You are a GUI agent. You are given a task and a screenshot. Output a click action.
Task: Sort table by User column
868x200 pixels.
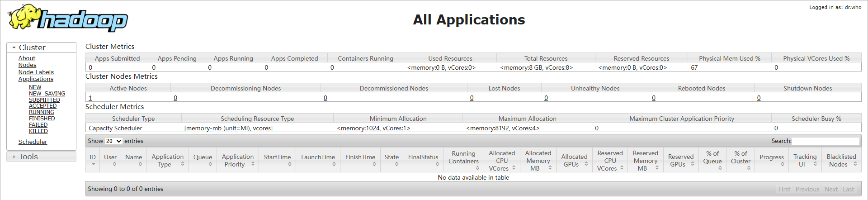click(x=110, y=160)
